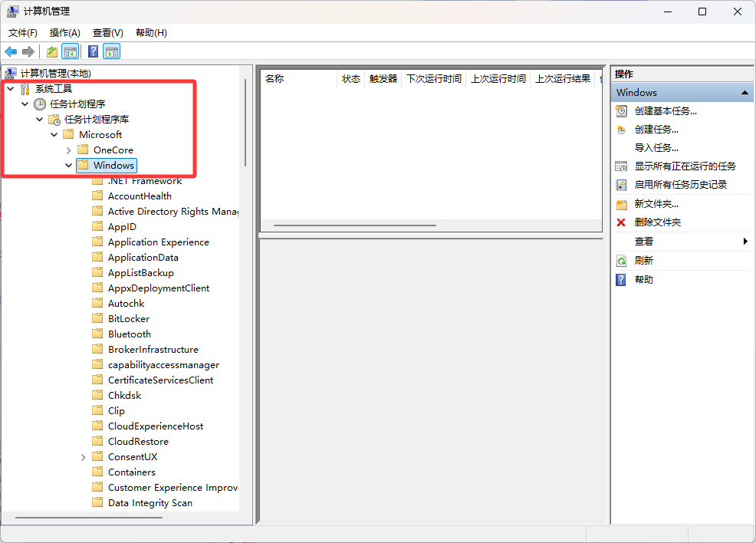Toggle the Show/Hide Console Tree toolbar button

pyautogui.click(x=71, y=51)
